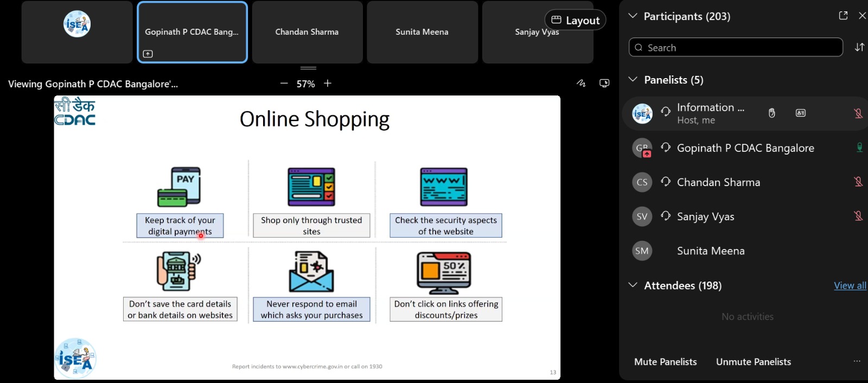Click the 50% discount monitor icon on slide
This screenshot has height=383, width=868.
coord(444,273)
